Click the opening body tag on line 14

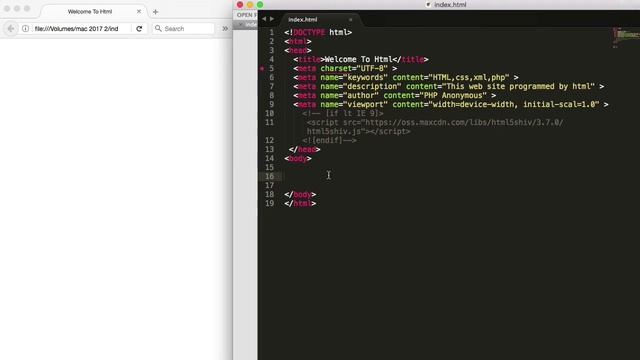click(x=298, y=158)
